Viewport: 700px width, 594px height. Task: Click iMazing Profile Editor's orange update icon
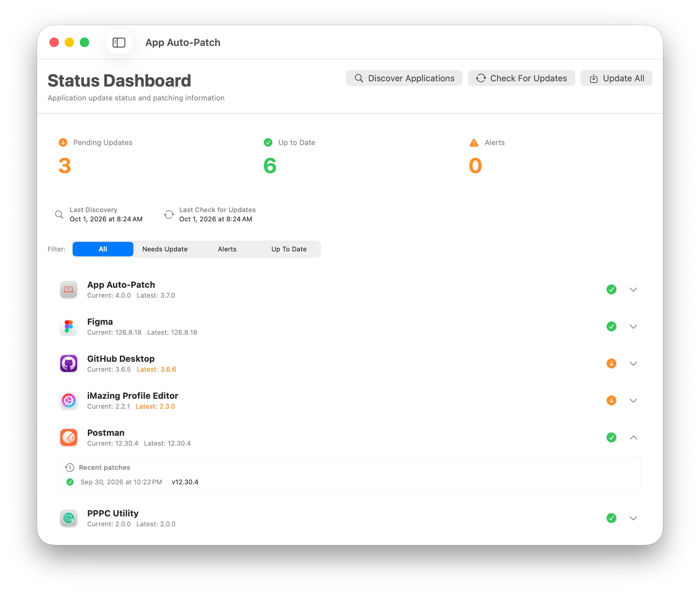point(612,401)
